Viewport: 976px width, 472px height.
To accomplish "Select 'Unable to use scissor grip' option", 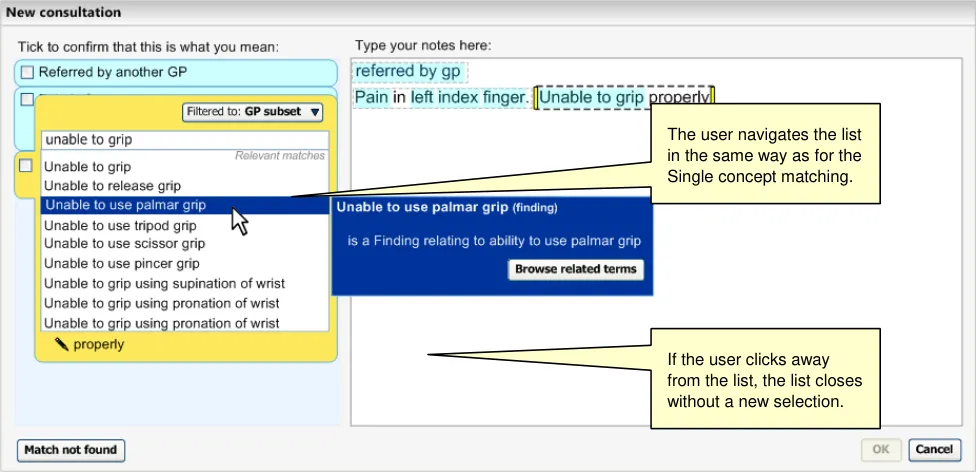I will (124, 244).
